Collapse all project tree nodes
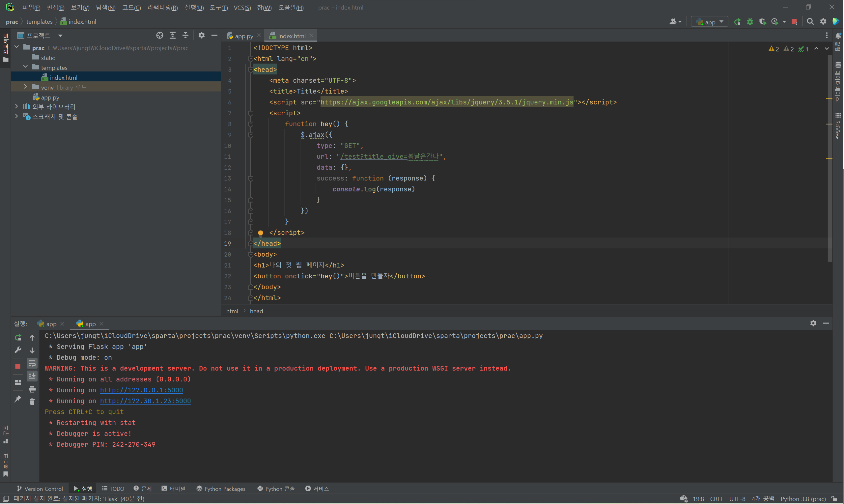The image size is (844, 504). (x=185, y=35)
